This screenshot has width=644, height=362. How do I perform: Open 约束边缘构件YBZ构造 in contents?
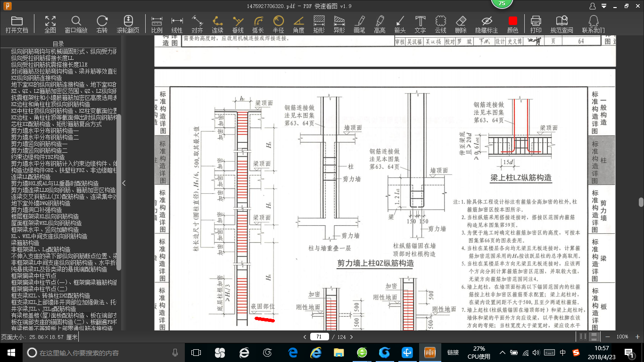pos(38,157)
